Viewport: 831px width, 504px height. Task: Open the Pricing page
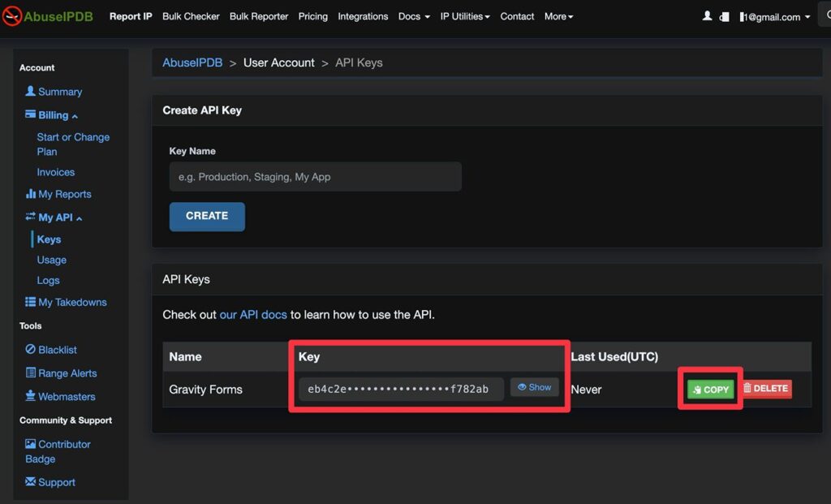pos(312,16)
